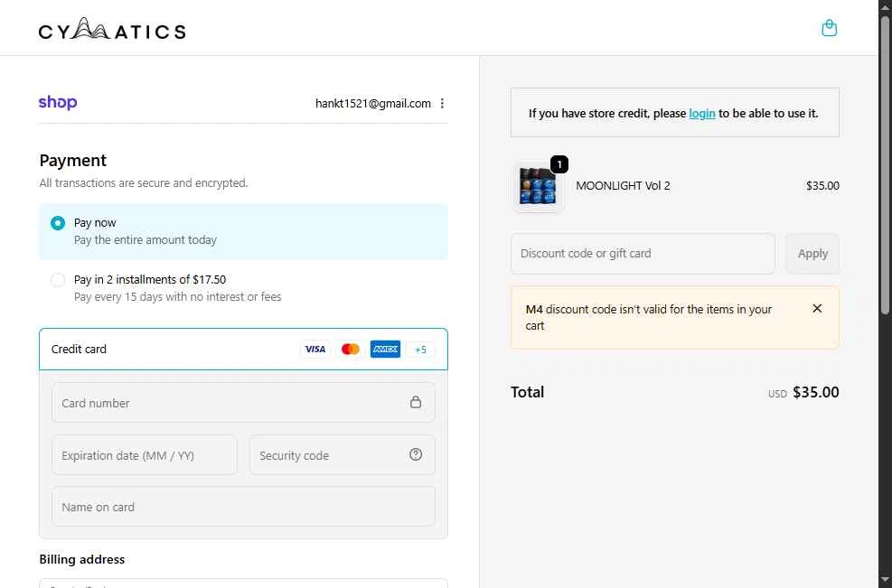
Task: Focus the Security code field
Action: click(343, 455)
